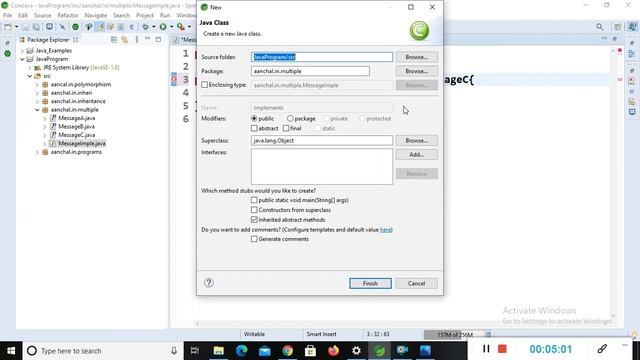Enable the Generate comments checkbox
This screenshot has height=360, width=640.
coord(254,239)
